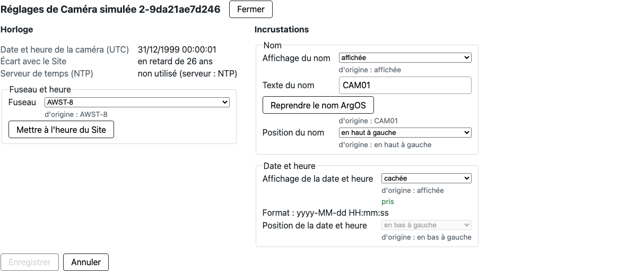Viewport: 644px width, 271px height.
Task: Focus the Texte du nom field
Action: (x=405, y=86)
